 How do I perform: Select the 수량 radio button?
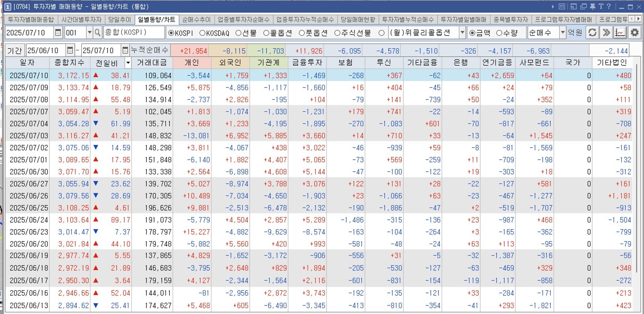pyautogui.click(x=499, y=33)
